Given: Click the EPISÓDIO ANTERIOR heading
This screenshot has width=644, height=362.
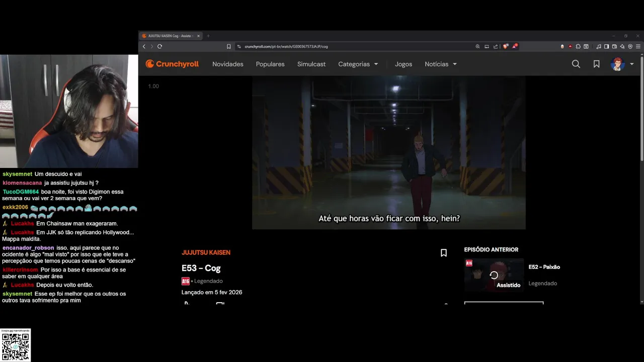Looking at the screenshot, I should (x=491, y=249).
